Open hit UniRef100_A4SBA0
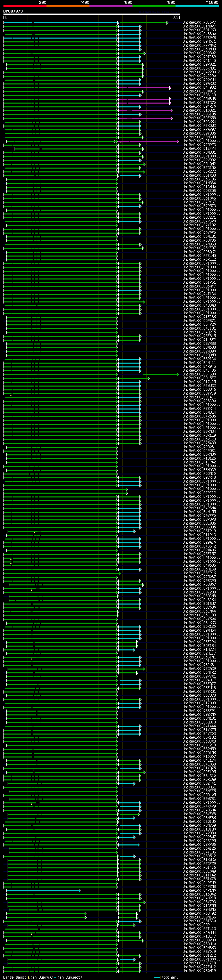The image size is (222, 980). (x=199, y=34)
